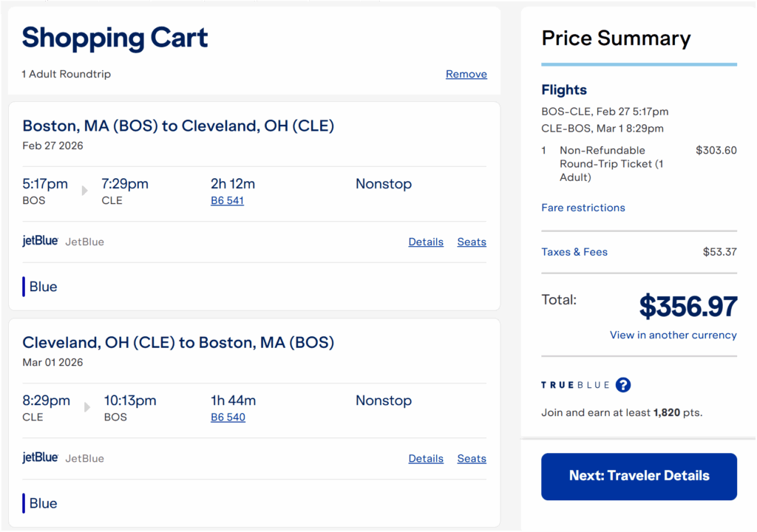This screenshot has height=532, width=757.
Task: Select the Boston to Cleveland flight card heading
Action: click(x=178, y=126)
